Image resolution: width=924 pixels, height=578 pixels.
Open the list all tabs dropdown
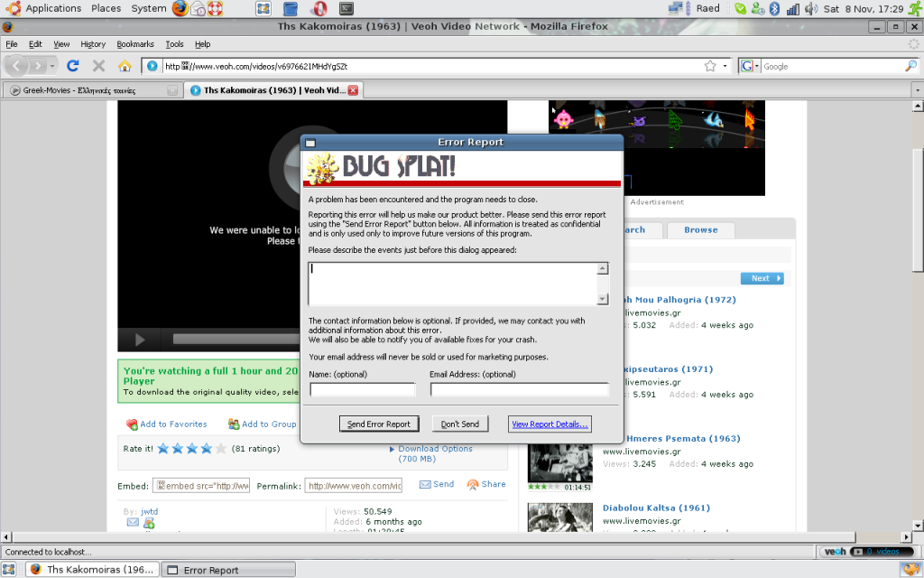(x=917, y=90)
